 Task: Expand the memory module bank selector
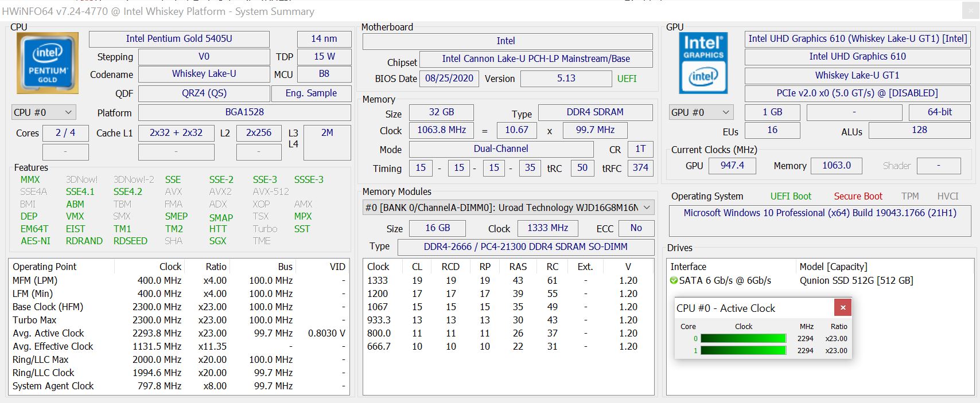(x=508, y=208)
